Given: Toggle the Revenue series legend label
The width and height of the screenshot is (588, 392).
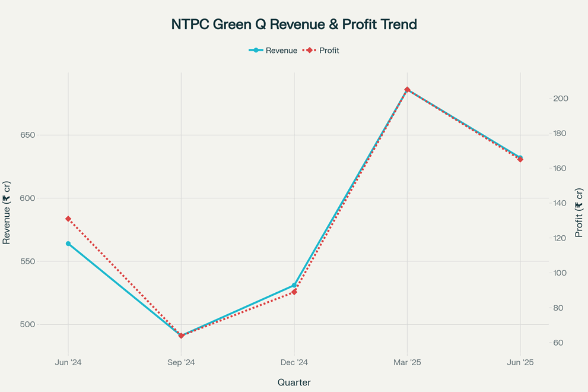Looking at the screenshot, I should click(x=281, y=50).
